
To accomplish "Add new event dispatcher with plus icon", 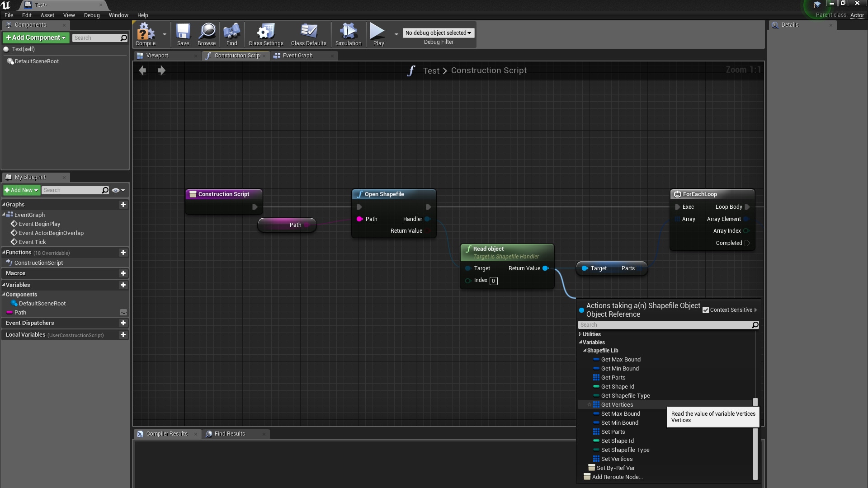I will [123, 323].
